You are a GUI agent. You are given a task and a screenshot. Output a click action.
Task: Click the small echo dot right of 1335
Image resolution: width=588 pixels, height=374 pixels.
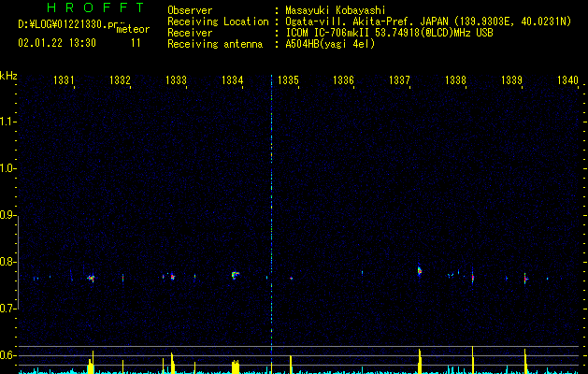[291, 278]
